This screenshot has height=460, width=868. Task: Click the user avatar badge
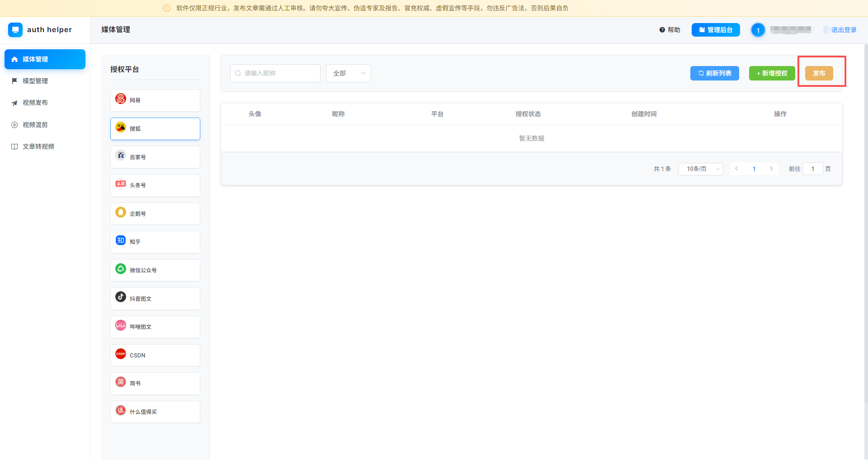[758, 30]
